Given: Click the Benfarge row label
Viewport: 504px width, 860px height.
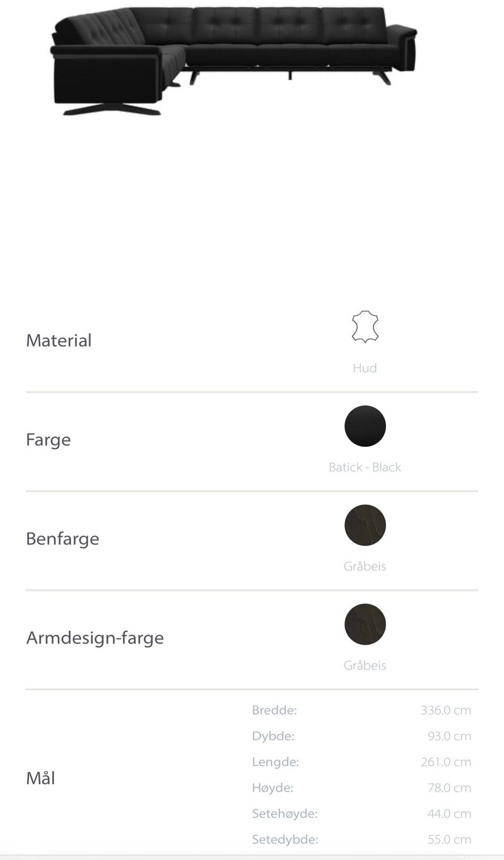Looking at the screenshot, I should click(62, 539).
